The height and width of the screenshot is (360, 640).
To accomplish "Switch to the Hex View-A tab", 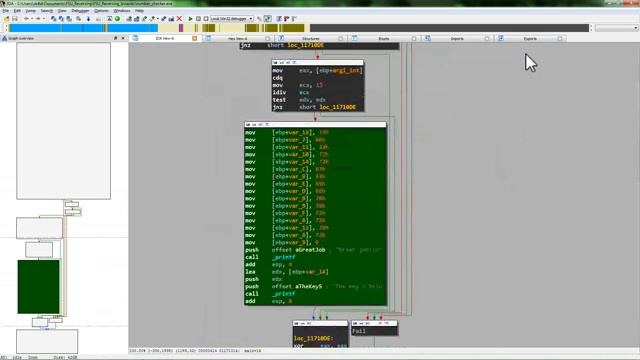I will tap(238, 38).
